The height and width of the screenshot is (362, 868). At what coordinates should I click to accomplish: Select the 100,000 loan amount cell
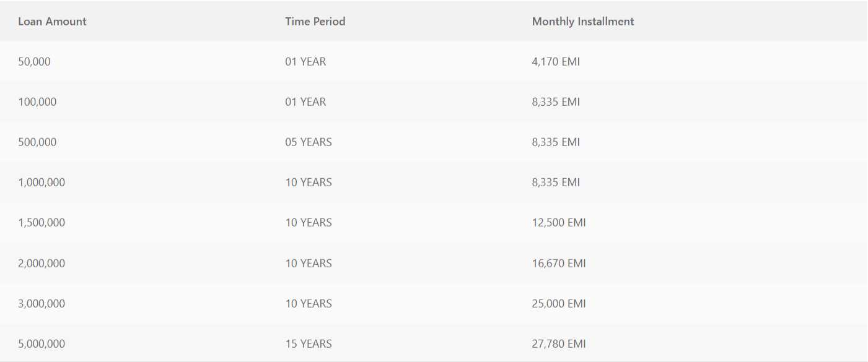pyautogui.click(x=38, y=101)
